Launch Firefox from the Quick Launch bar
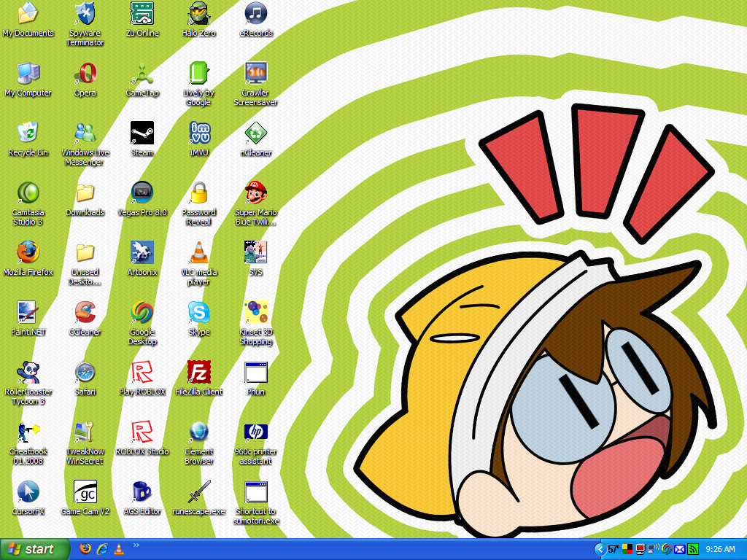This screenshot has height=560, width=747. click(85, 548)
